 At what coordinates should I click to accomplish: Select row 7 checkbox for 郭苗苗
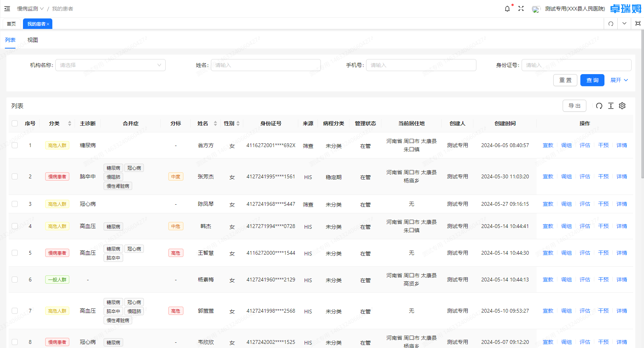[15, 311]
